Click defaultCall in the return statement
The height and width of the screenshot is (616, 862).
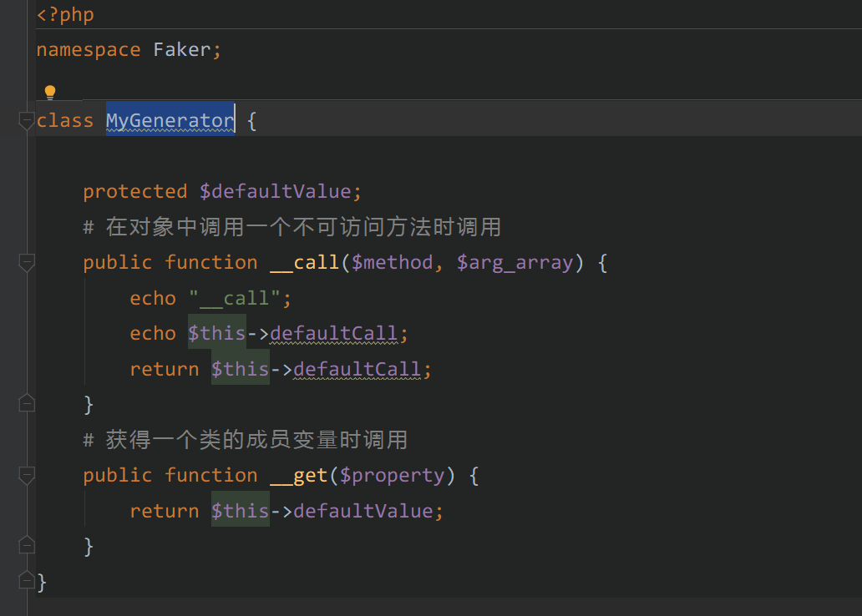coord(357,369)
